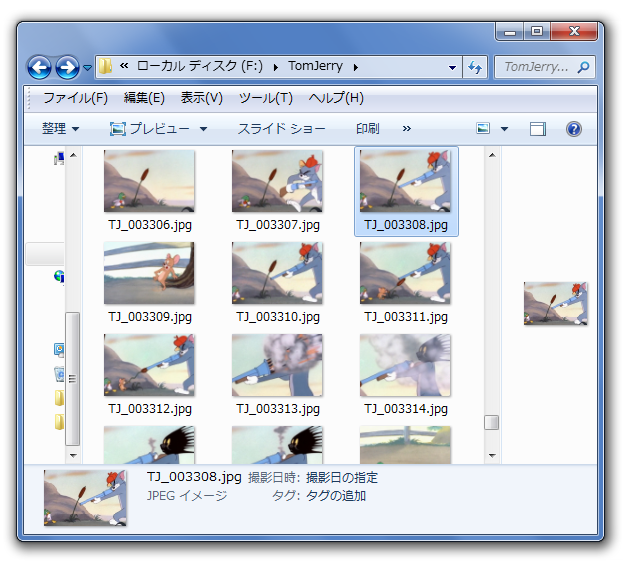Open the view options dropdown arrow
Screen dimensions: 630x580
coord(504,129)
